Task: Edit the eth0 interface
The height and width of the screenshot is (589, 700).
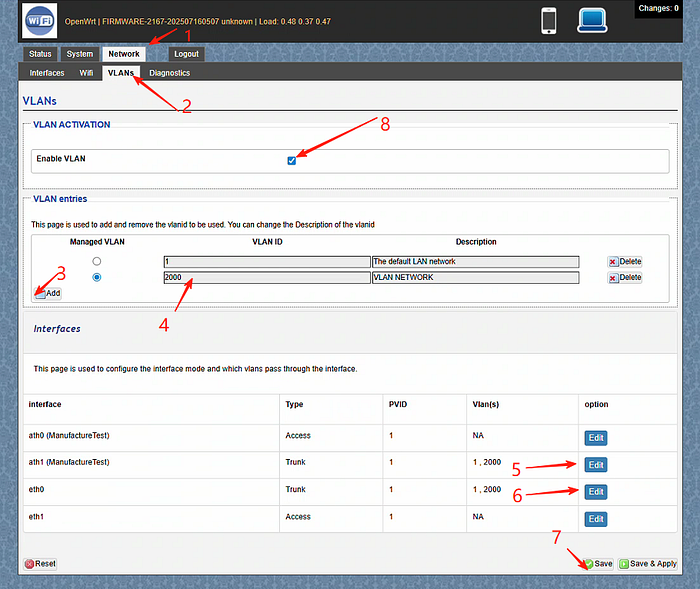Action: point(596,492)
